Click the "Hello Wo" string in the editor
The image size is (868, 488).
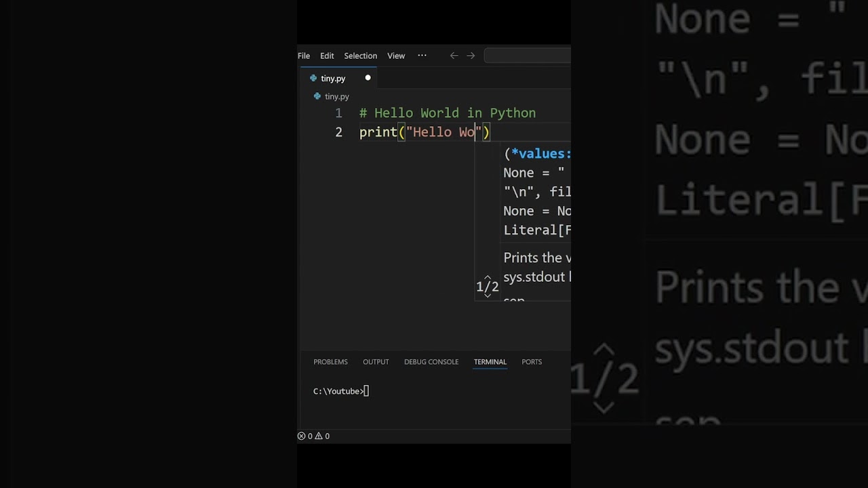(443, 132)
